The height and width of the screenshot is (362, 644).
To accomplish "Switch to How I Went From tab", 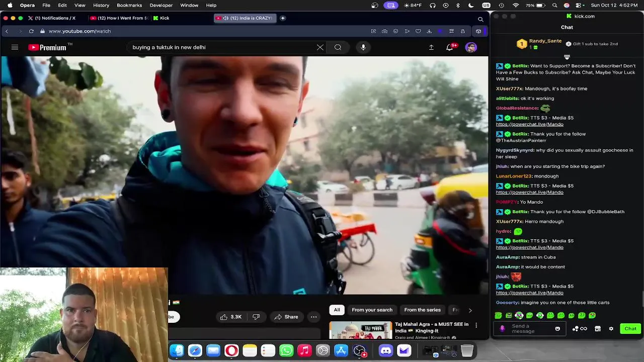I will 119,18.
